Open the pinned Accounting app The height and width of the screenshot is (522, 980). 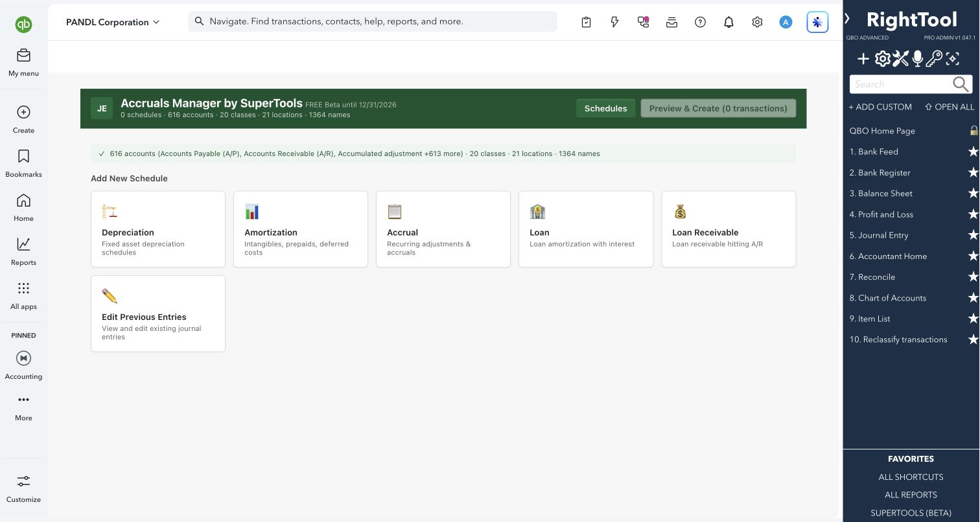coord(23,366)
